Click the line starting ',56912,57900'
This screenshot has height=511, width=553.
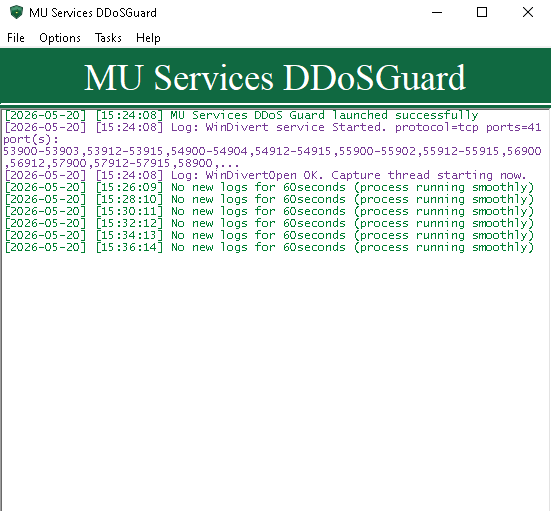pyautogui.click(x=122, y=163)
